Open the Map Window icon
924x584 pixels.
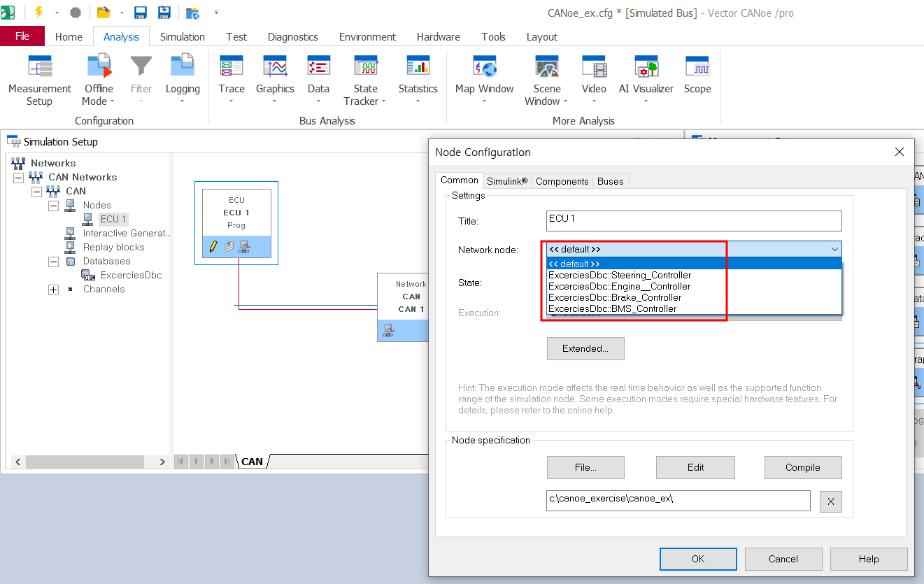click(x=484, y=67)
